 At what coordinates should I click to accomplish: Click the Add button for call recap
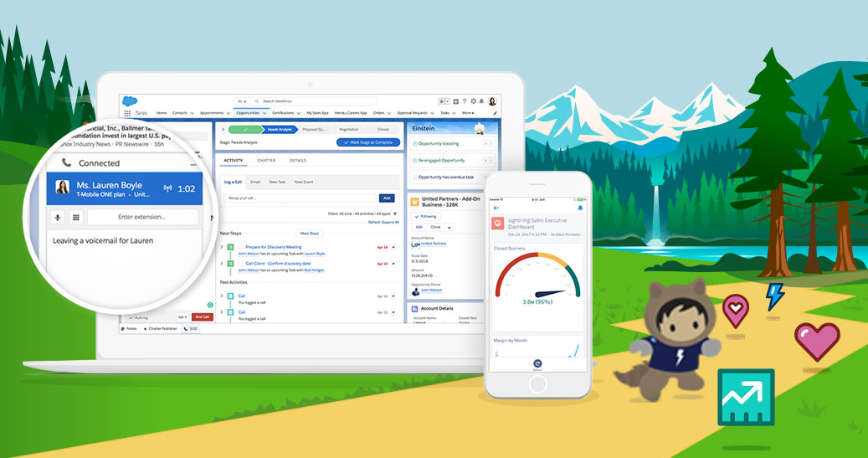pos(387,198)
